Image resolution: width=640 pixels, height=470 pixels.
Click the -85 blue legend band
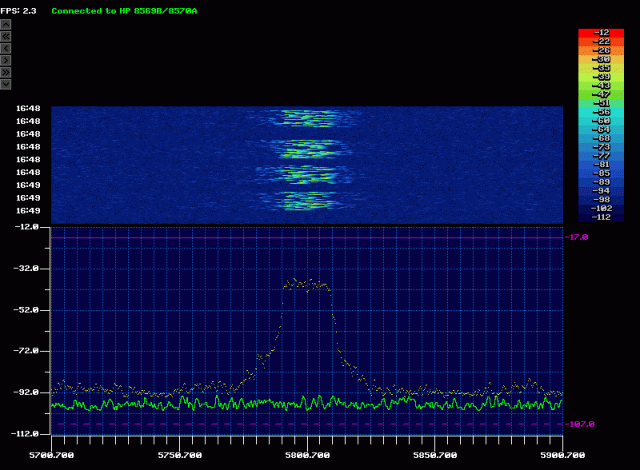(x=601, y=173)
